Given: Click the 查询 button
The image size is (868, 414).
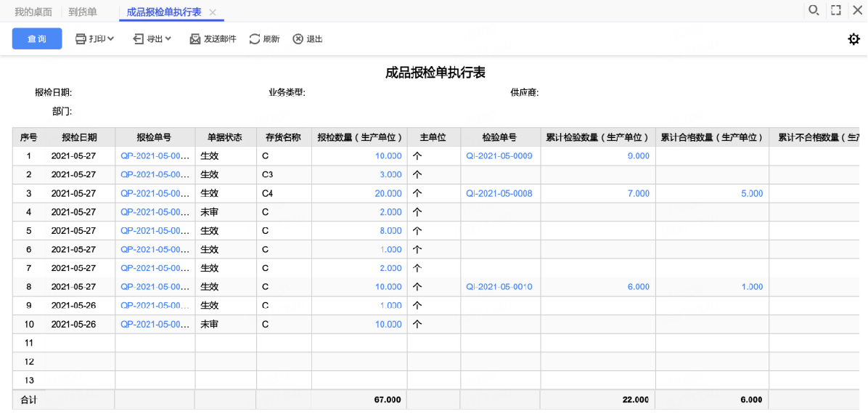Looking at the screenshot, I should click(37, 38).
